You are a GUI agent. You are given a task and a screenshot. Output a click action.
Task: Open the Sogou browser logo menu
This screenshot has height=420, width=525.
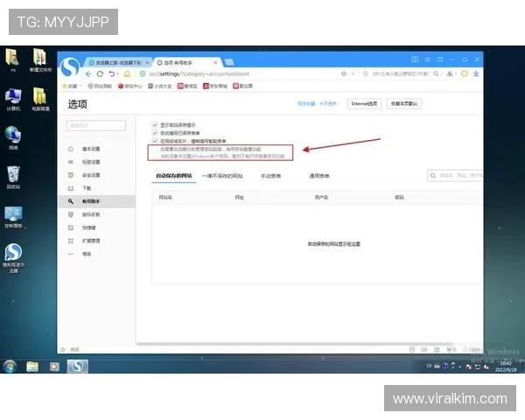[70, 68]
